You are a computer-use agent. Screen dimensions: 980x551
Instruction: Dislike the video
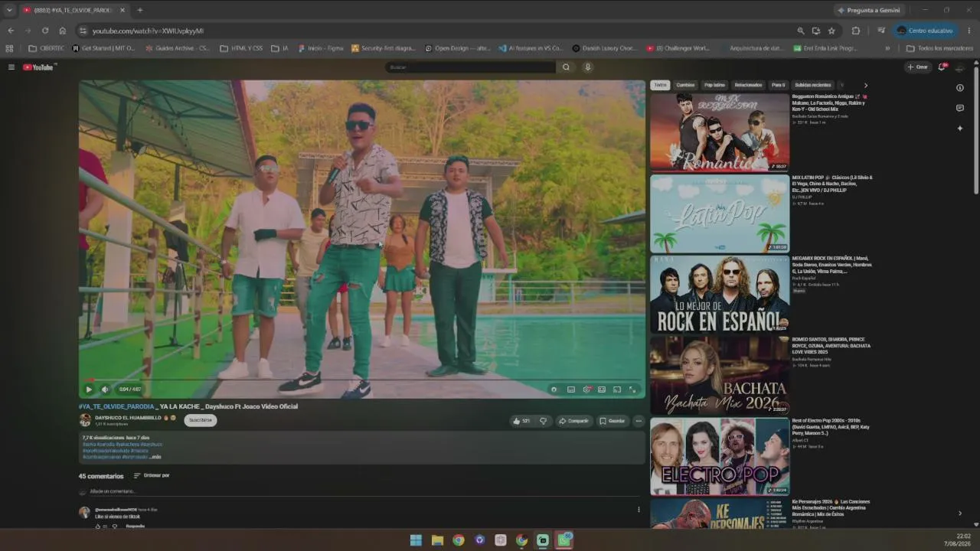(x=543, y=421)
